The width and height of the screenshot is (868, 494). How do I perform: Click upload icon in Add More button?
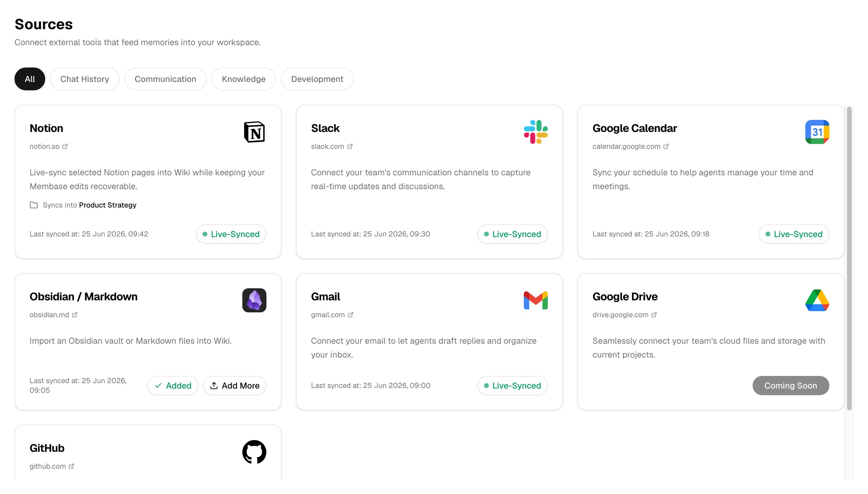[x=214, y=386]
